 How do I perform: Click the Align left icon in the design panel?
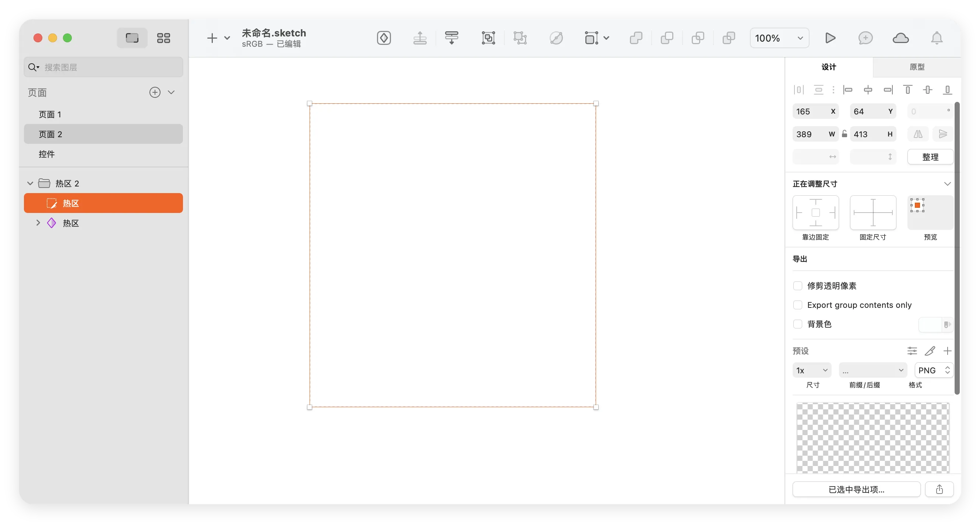848,90
